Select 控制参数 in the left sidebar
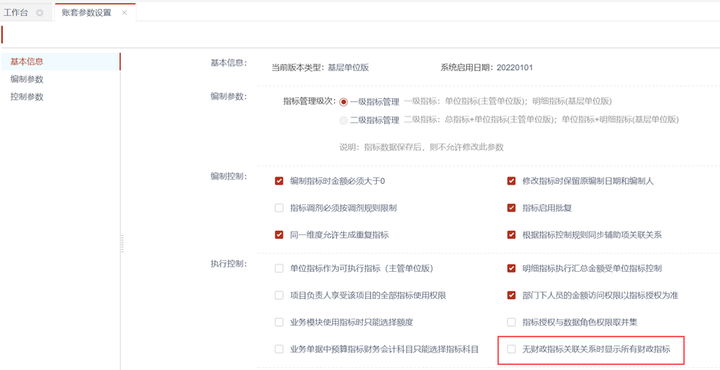 (27, 97)
